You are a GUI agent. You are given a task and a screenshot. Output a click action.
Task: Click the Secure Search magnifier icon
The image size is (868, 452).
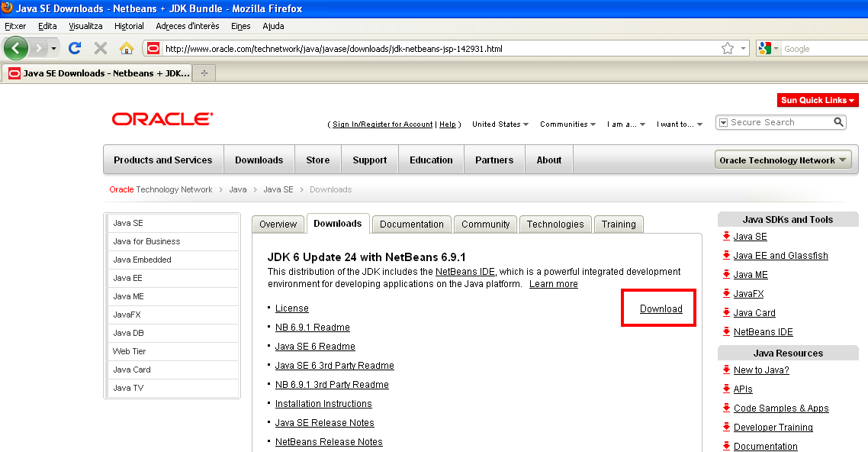839,122
